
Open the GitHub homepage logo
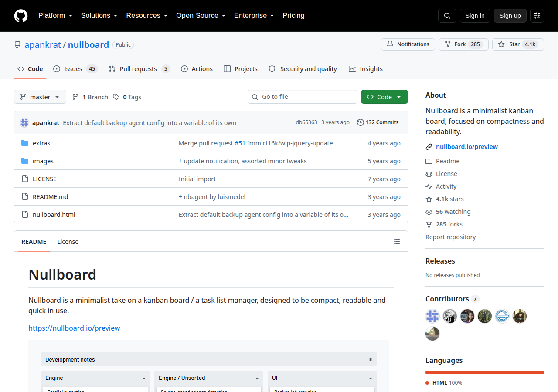click(x=21, y=16)
